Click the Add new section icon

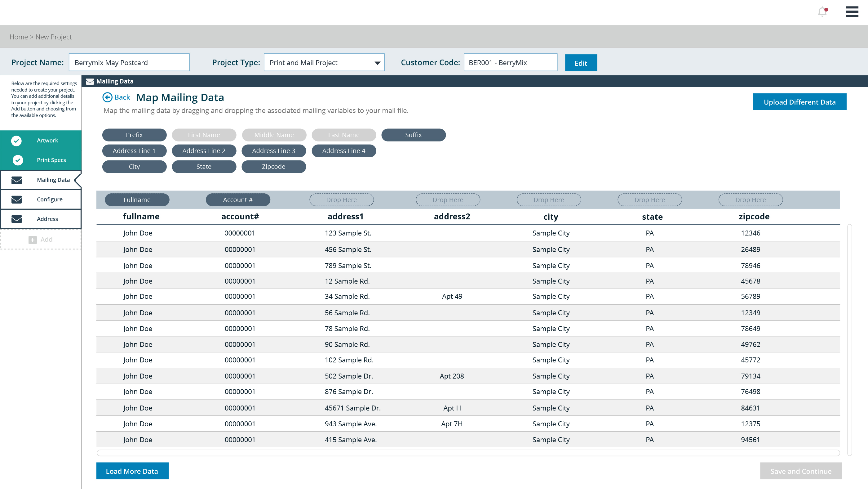tap(33, 240)
